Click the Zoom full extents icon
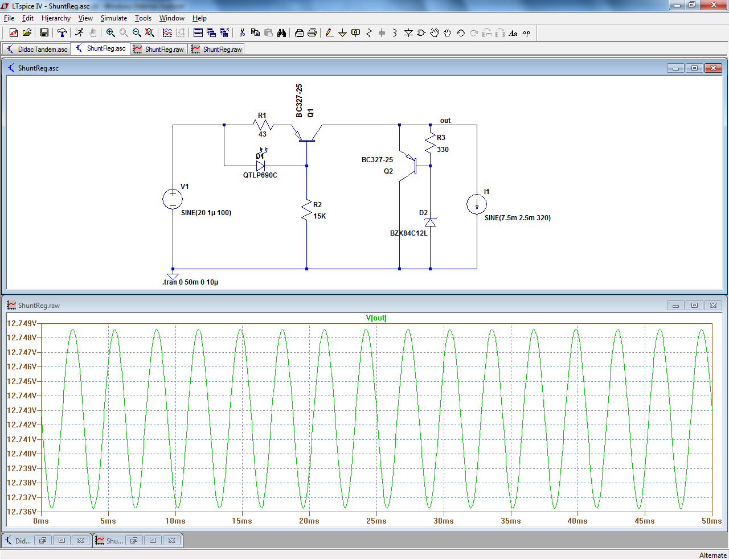Viewport: 729px width, 560px height. tap(150, 33)
